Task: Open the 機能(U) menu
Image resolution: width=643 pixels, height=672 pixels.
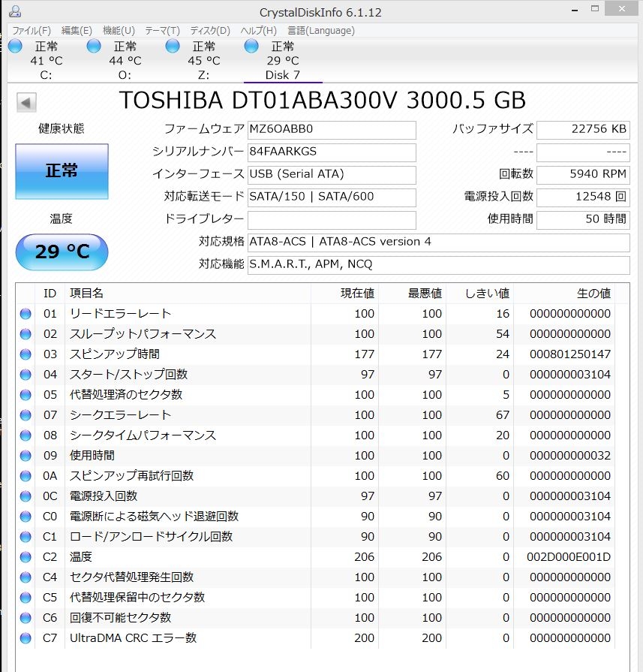Action: point(119,31)
